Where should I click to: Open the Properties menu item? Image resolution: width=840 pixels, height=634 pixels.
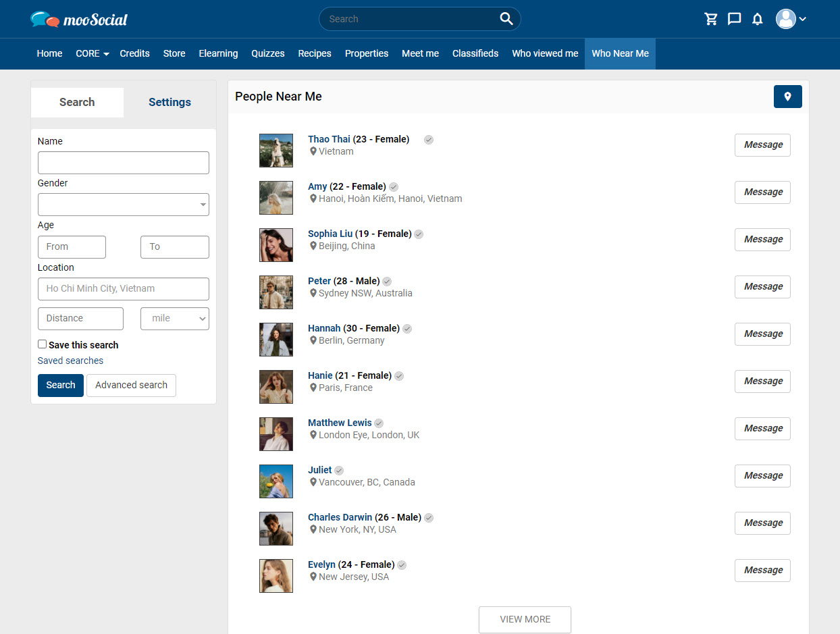coord(367,53)
